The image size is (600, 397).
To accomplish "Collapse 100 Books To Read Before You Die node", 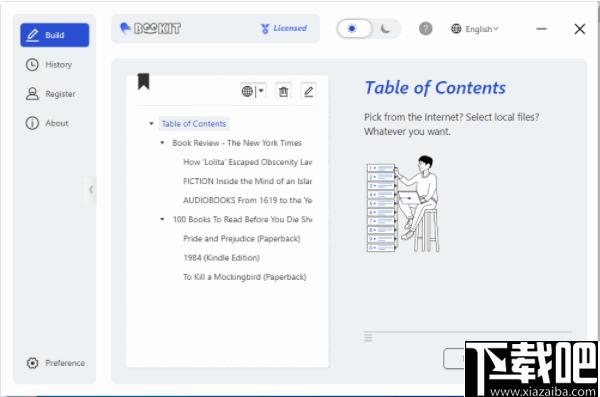I will [x=162, y=219].
